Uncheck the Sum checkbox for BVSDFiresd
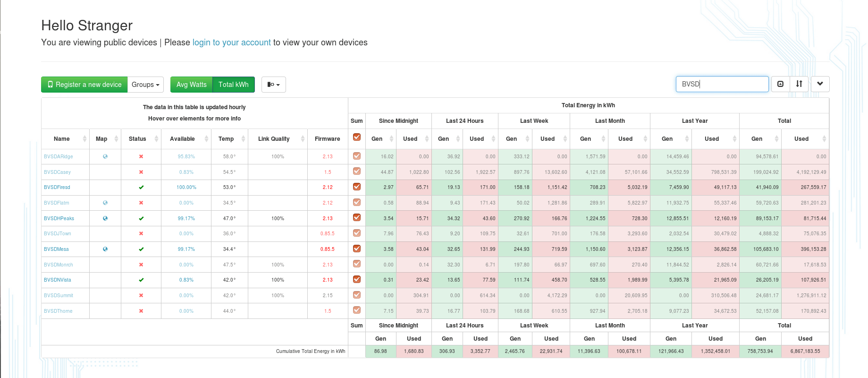Viewport: 868px width, 378px height. click(357, 187)
